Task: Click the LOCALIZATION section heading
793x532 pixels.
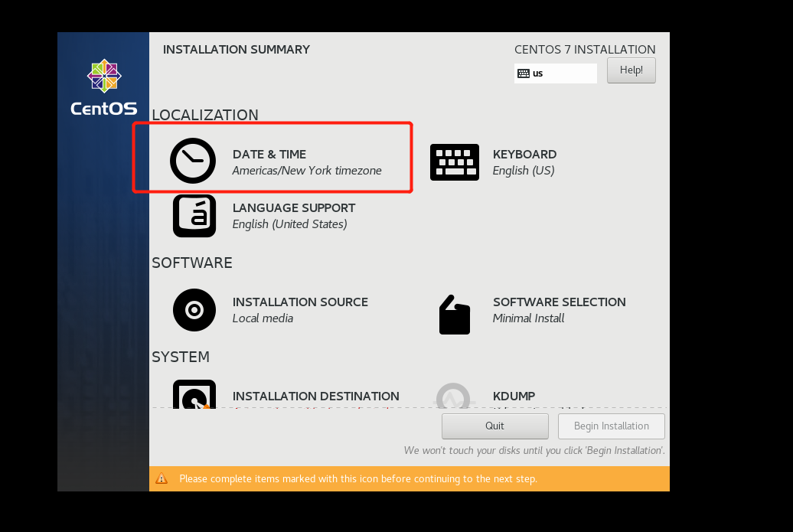Action: coord(205,115)
